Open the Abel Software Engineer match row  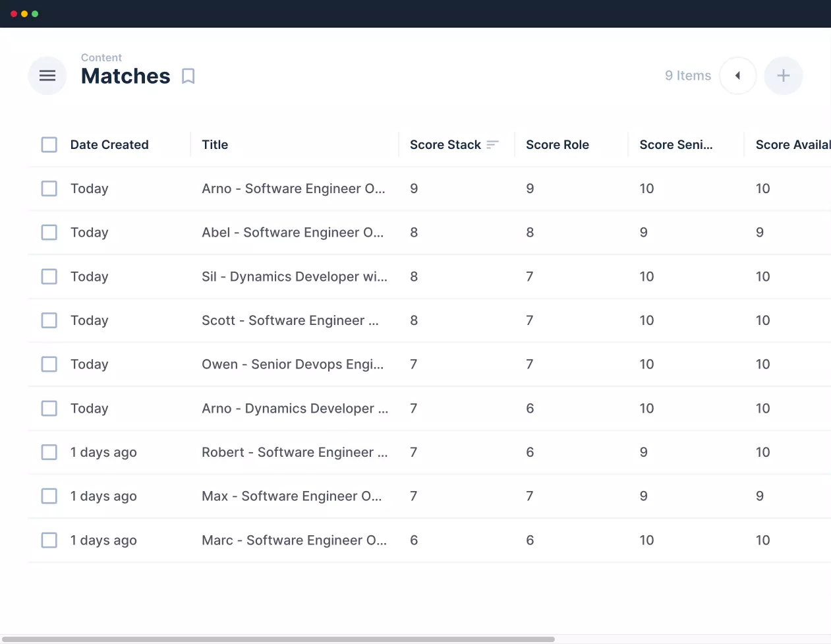292,233
